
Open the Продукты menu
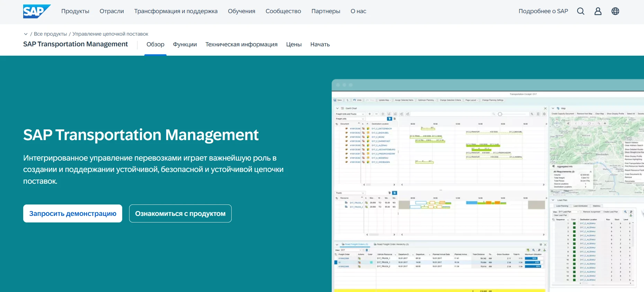(75, 11)
